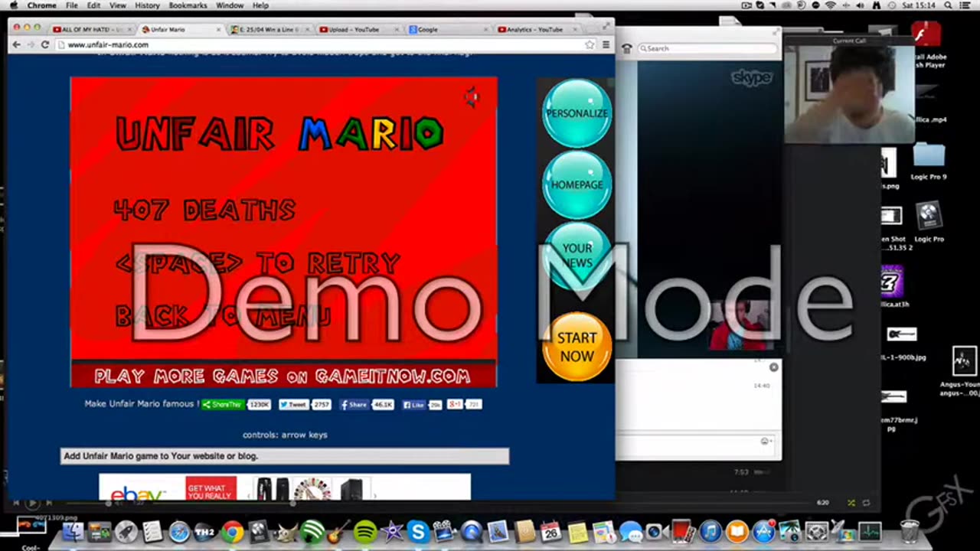Open iBooks orange icon in dock
The image size is (980, 551).
click(737, 531)
